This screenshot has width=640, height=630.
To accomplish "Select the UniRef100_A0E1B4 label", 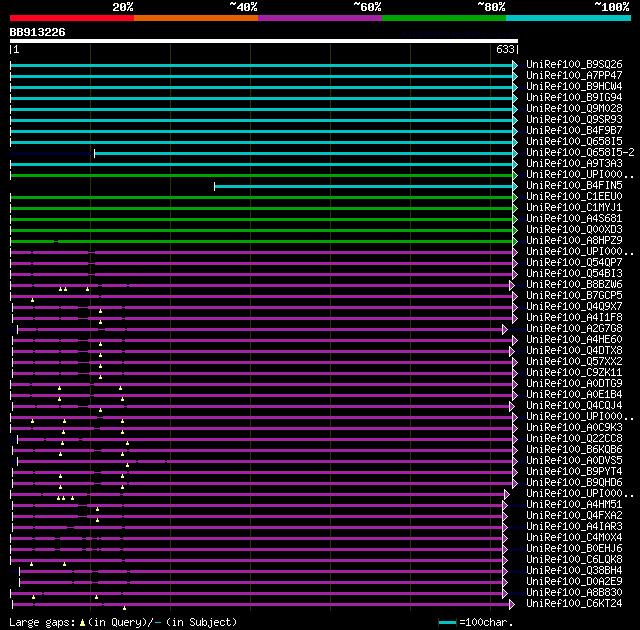I will pos(574,395).
